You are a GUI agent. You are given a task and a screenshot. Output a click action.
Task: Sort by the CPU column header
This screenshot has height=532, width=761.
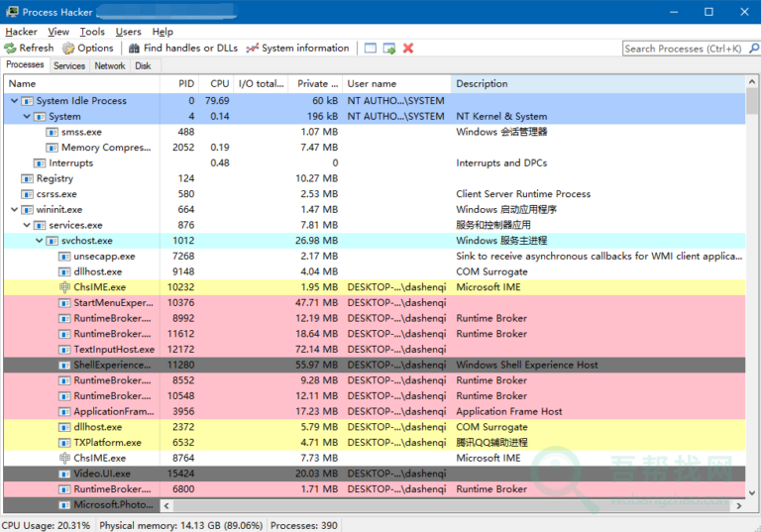[219, 84]
